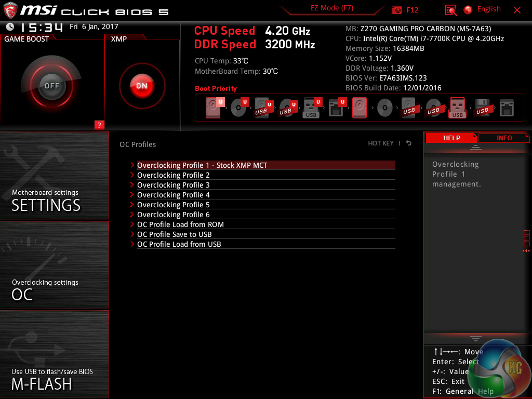Screen dimensions: 532x399
Task: Open OC Profile Load from ROM
Action: point(266,224)
